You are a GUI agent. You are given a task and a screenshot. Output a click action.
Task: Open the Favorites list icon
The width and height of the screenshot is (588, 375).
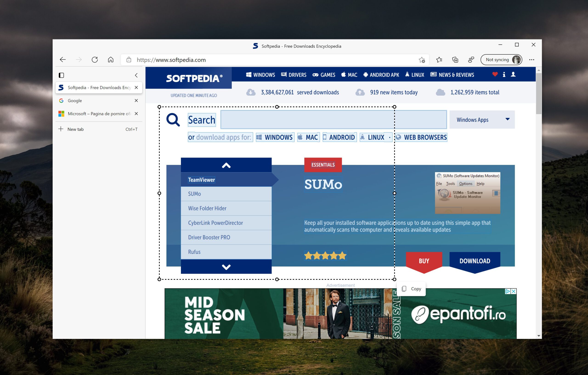[x=439, y=60]
